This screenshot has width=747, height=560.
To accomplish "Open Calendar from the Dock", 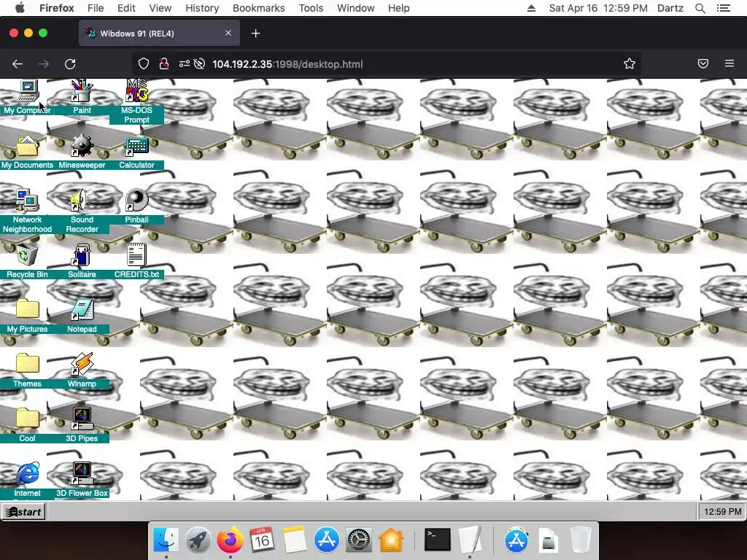I will [x=262, y=540].
